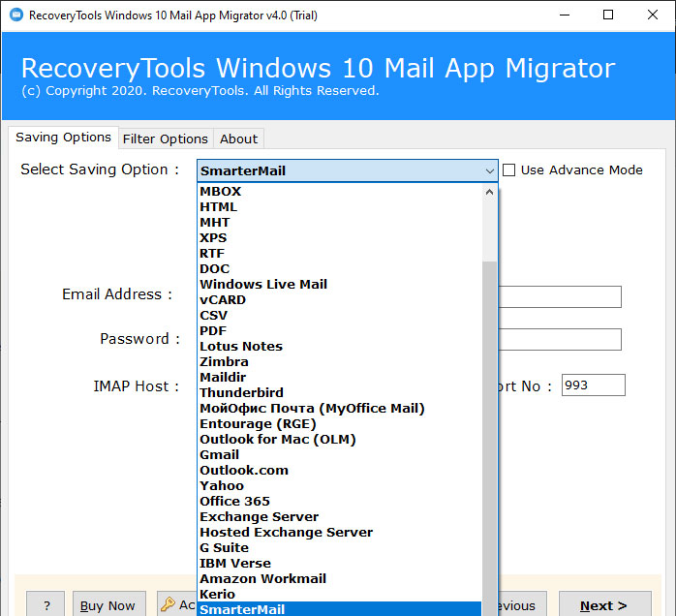Choose HTML from saving options list

coord(340,207)
